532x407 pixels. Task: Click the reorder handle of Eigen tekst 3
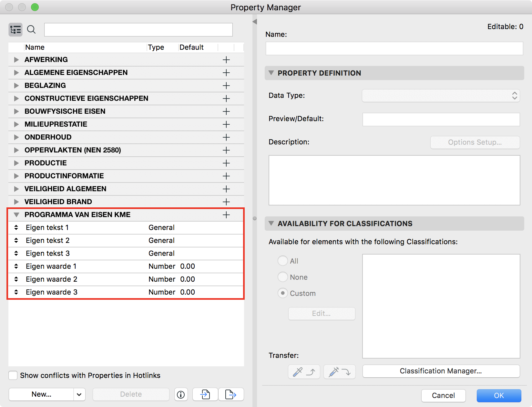coord(16,254)
